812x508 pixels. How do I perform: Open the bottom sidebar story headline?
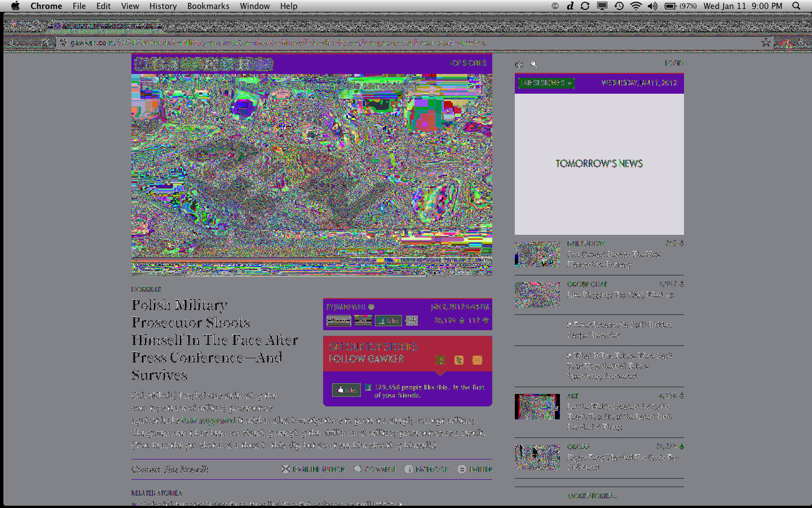pyautogui.click(x=623, y=462)
